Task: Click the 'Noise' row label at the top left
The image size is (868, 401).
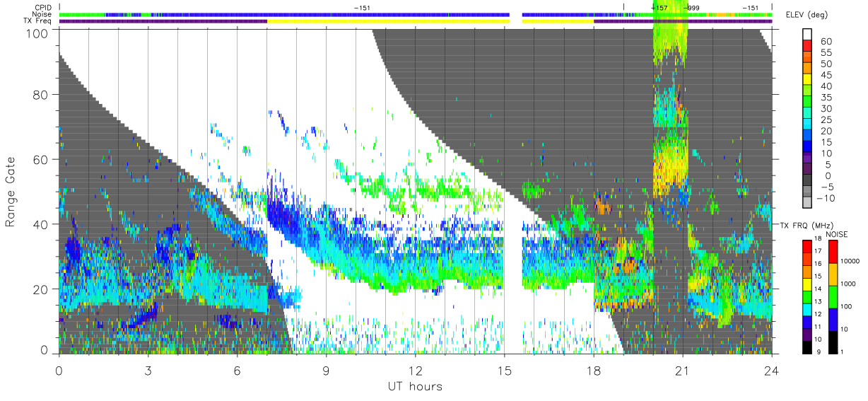Action: click(42, 14)
